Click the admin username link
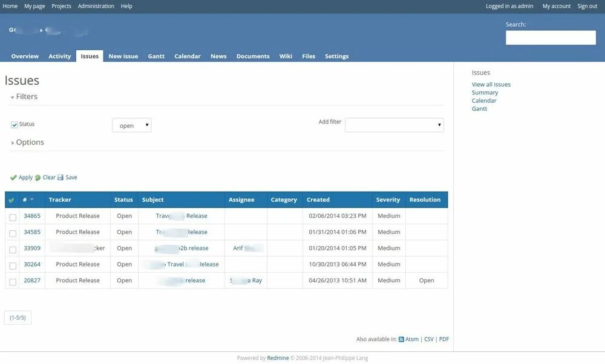This screenshot has height=364, width=605. [526, 6]
